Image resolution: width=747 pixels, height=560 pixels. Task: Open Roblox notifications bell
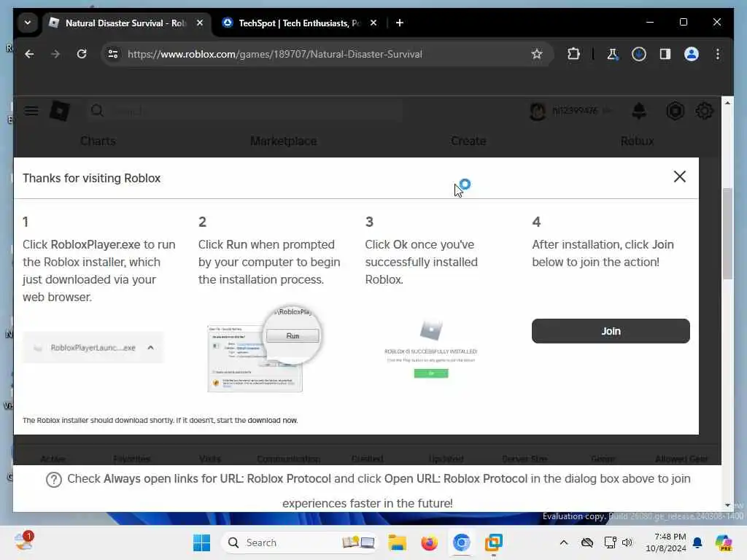(639, 111)
